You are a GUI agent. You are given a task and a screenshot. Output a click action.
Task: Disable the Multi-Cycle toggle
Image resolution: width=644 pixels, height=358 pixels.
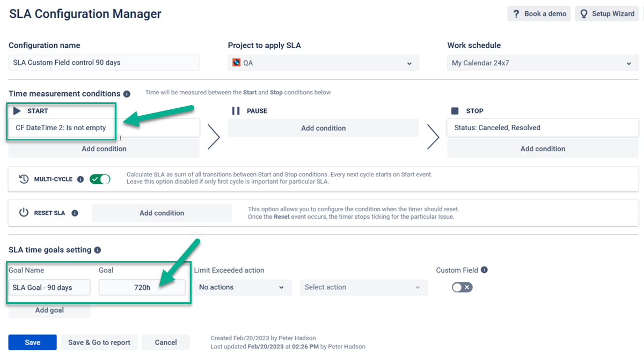(x=100, y=178)
